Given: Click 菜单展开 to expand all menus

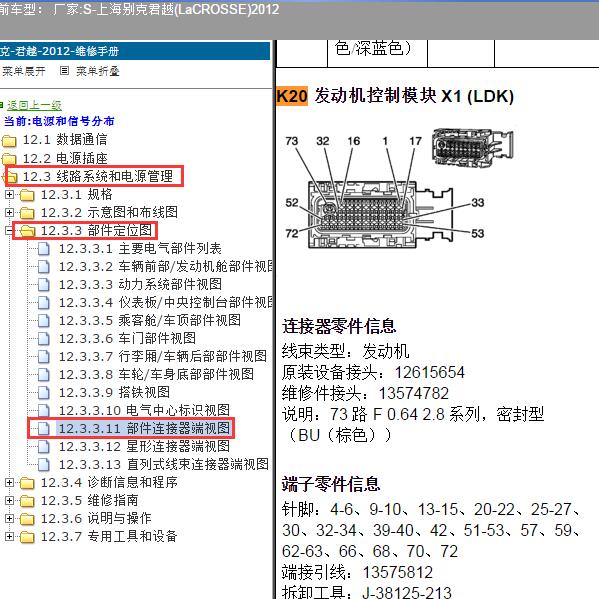Looking at the screenshot, I should click(x=23, y=71).
